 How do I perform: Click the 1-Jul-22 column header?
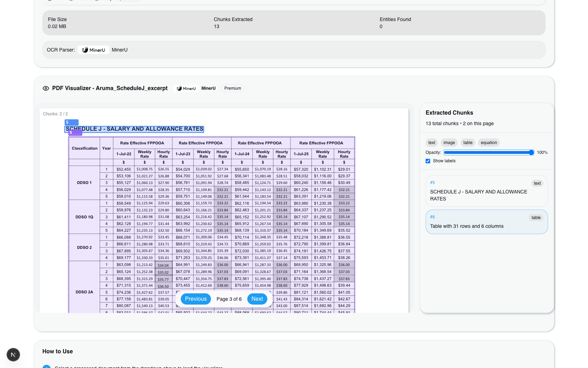pos(124,154)
